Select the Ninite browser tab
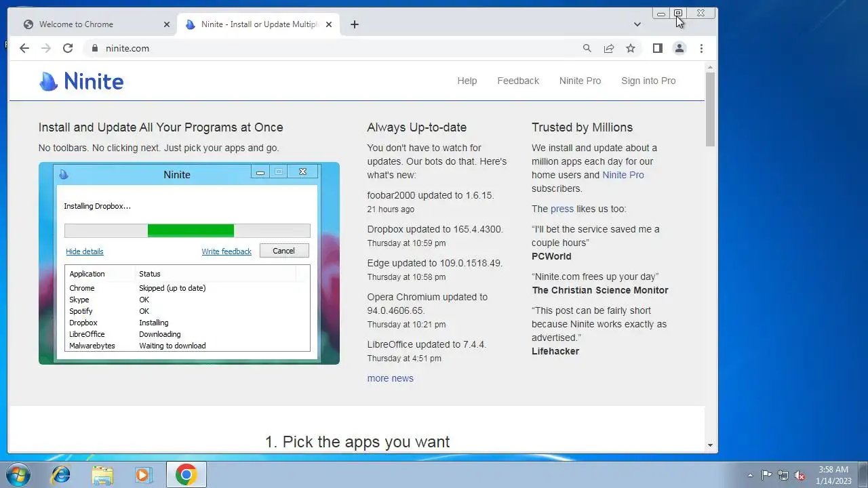Image resolution: width=868 pixels, height=488 pixels. [258, 24]
